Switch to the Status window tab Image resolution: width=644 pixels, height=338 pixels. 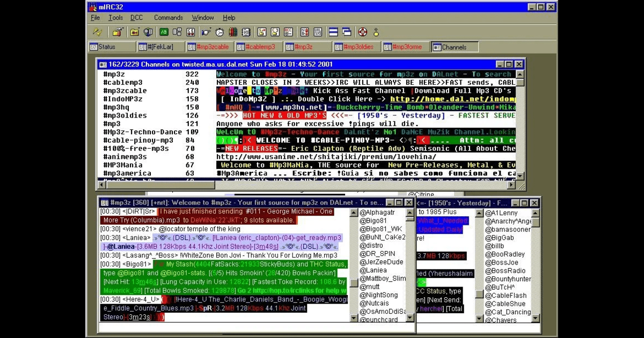coord(111,47)
